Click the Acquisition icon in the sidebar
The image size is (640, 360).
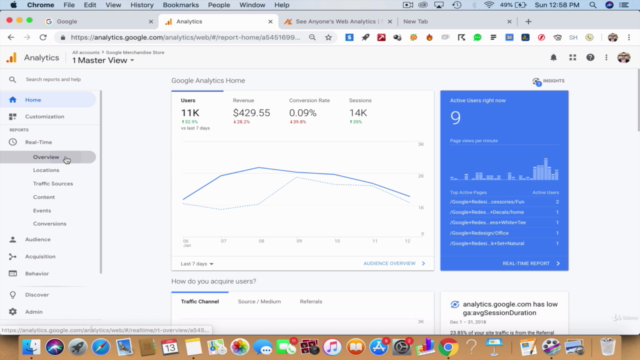(x=13, y=257)
